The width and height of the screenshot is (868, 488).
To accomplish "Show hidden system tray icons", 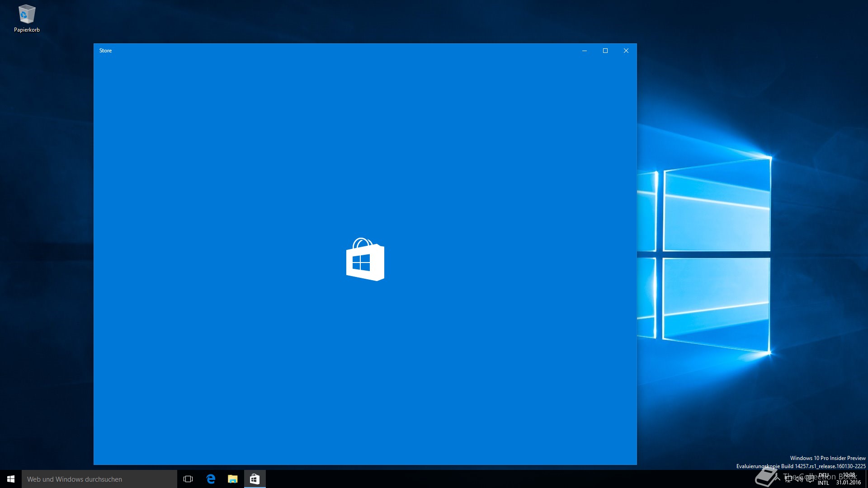I will coord(778,479).
